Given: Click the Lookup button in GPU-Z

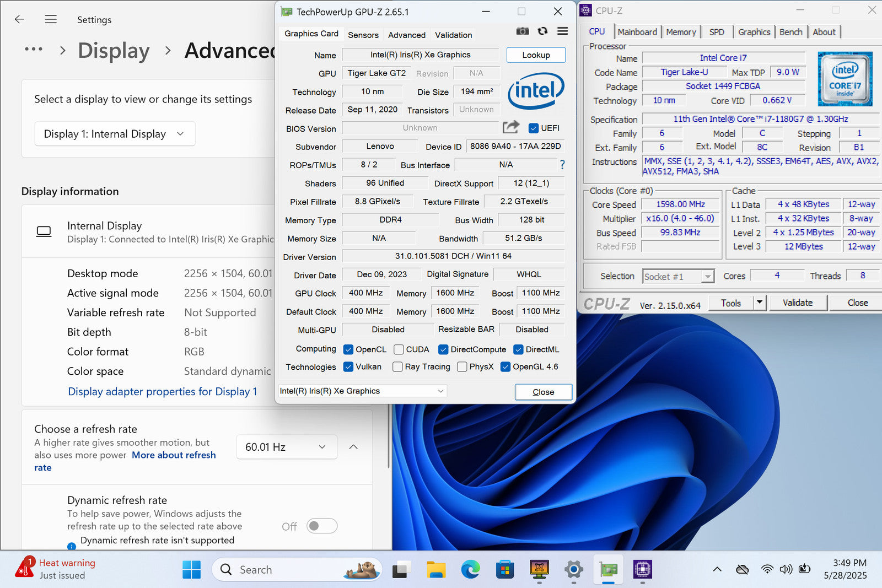Looking at the screenshot, I should pos(536,55).
